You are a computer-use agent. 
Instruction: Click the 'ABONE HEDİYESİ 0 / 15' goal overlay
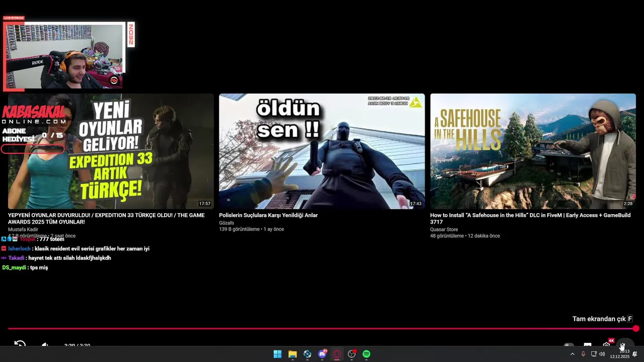point(33,140)
